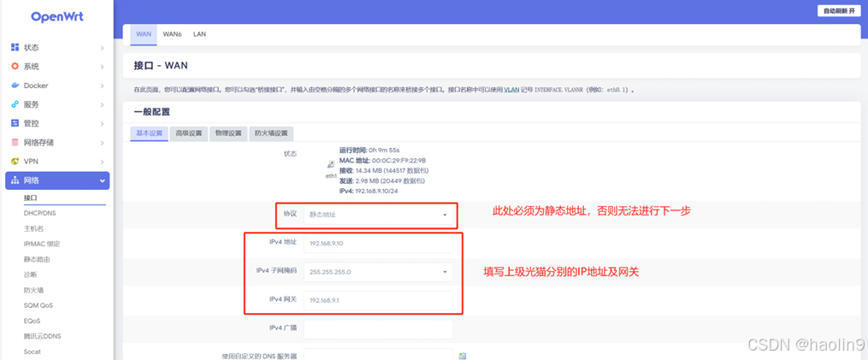Expand the 状态 menu chevron

tap(102, 48)
